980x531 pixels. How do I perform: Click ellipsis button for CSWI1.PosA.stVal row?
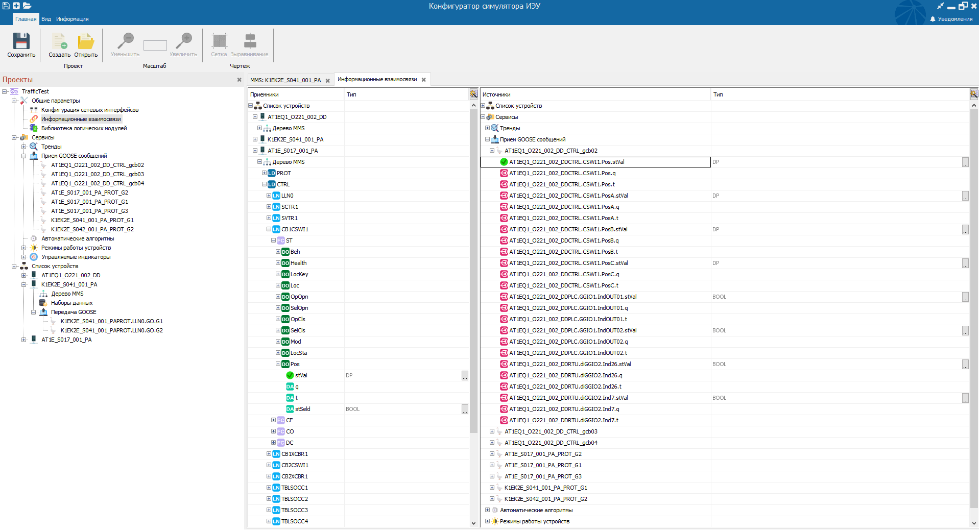point(965,196)
